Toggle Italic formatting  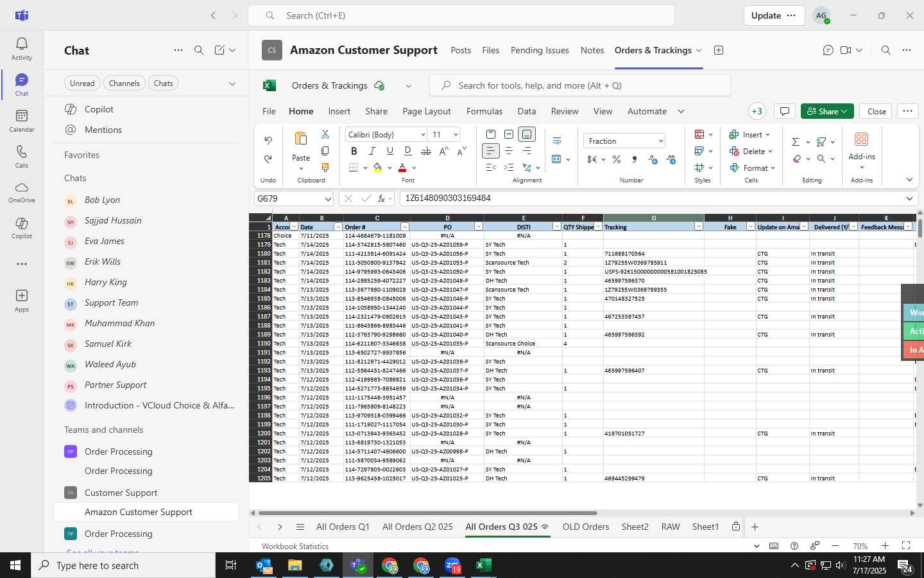pyautogui.click(x=372, y=151)
